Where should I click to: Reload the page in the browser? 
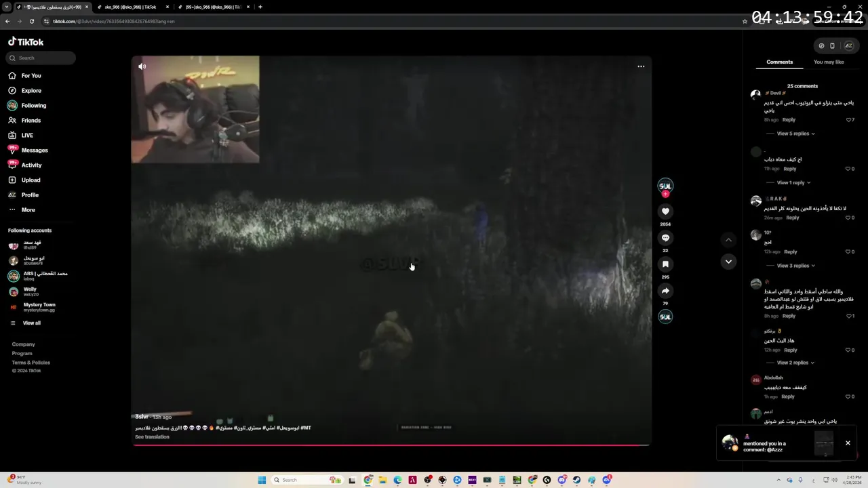click(31, 21)
